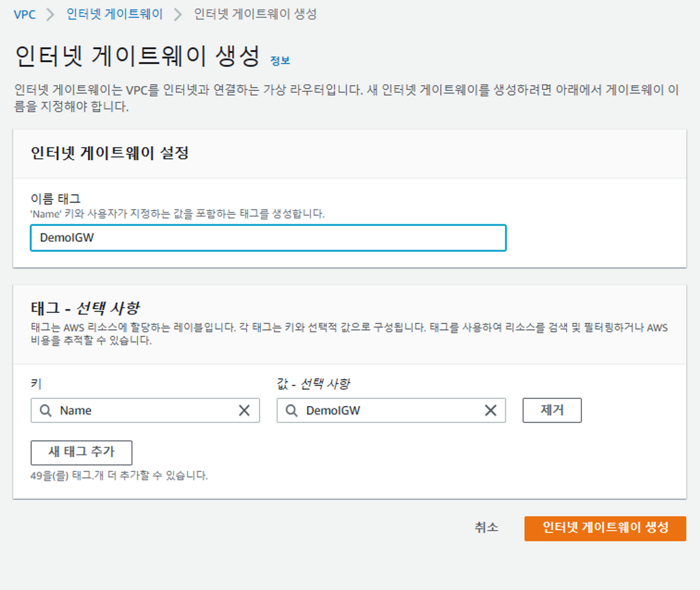Remove the tag with the 제거 button
The image size is (700, 590).
coord(552,410)
